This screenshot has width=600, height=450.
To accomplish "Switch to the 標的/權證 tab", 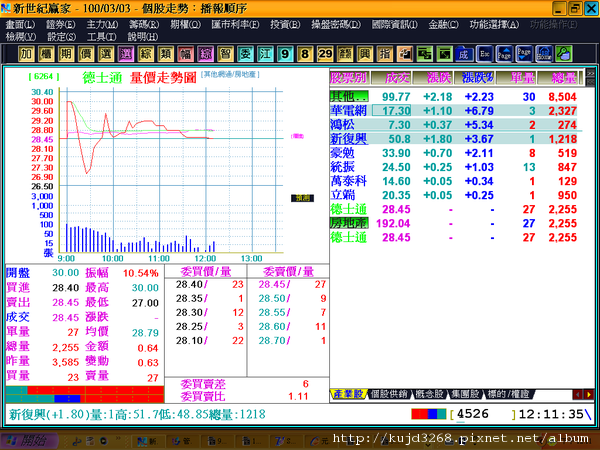I will click(x=509, y=394).
